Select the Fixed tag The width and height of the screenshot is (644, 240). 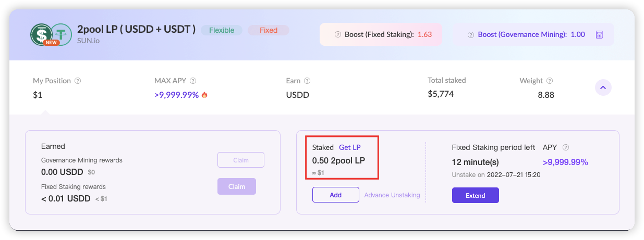269,30
